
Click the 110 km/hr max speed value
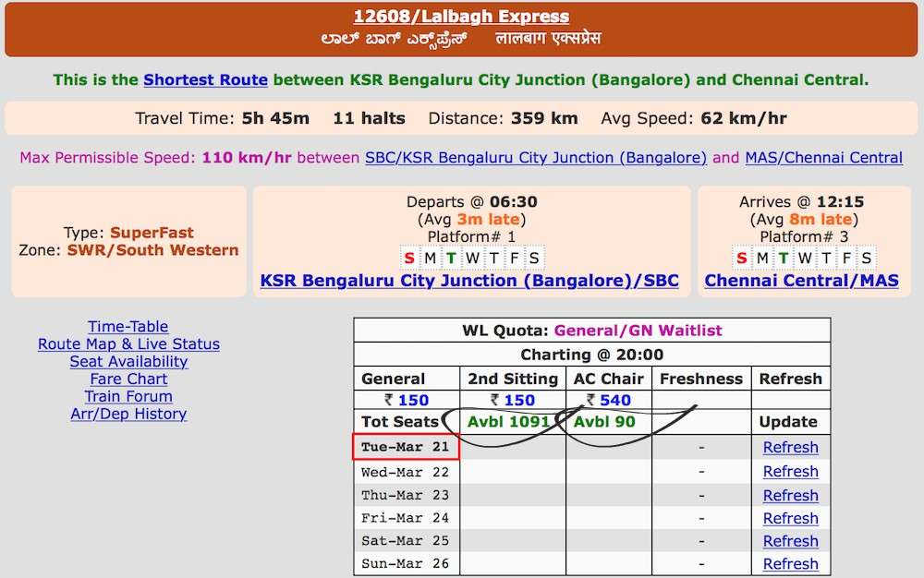click(x=247, y=158)
